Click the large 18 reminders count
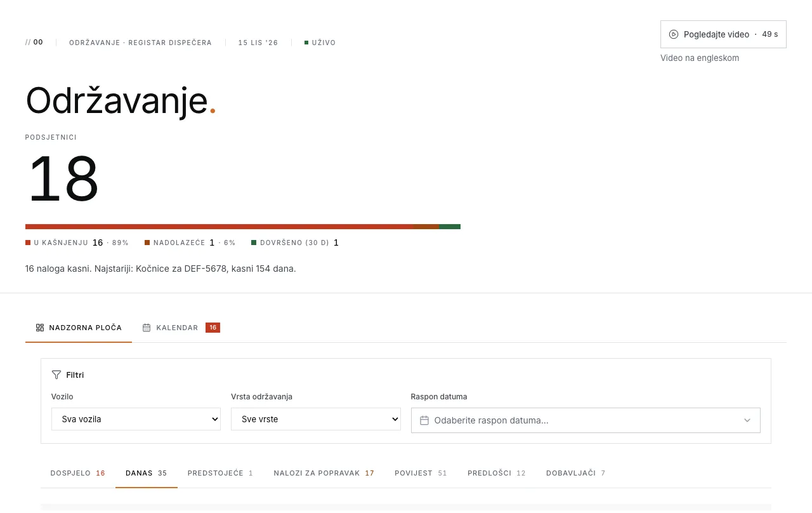812x513 pixels. point(63,178)
